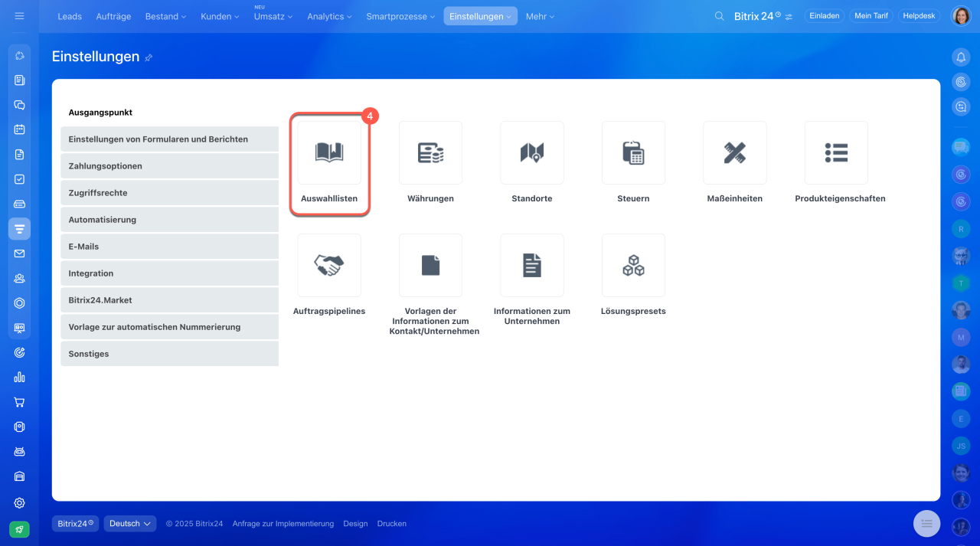Expand the Bestand dropdown menu
The image size is (980, 546).
tap(165, 16)
